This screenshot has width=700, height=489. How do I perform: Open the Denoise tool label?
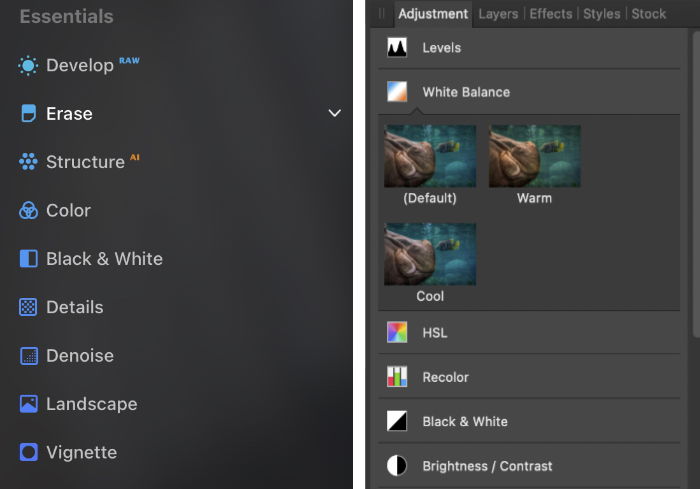point(80,356)
